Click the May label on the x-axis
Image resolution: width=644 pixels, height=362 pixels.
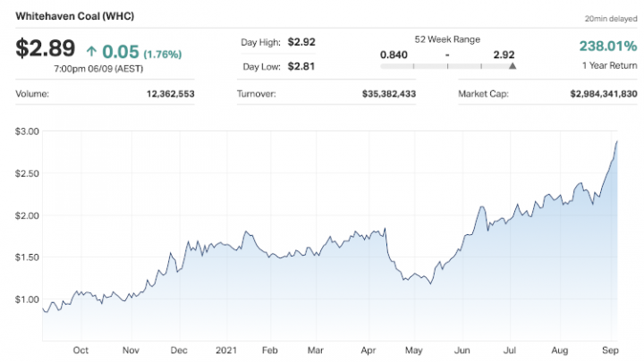click(x=413, y=350)
